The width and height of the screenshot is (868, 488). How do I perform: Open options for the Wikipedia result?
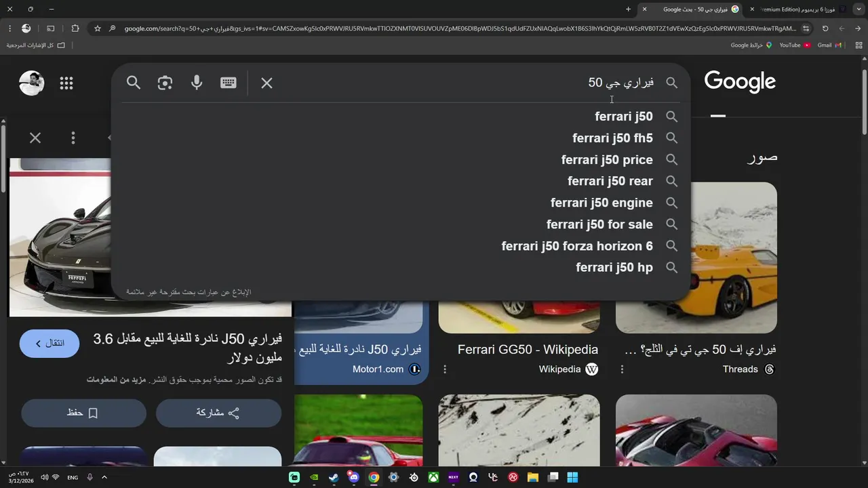coord(445,369)
